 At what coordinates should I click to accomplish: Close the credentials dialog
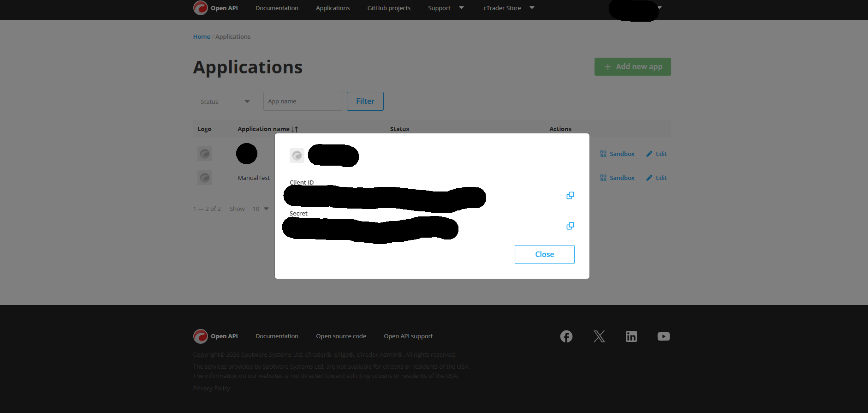click(544, 254)
